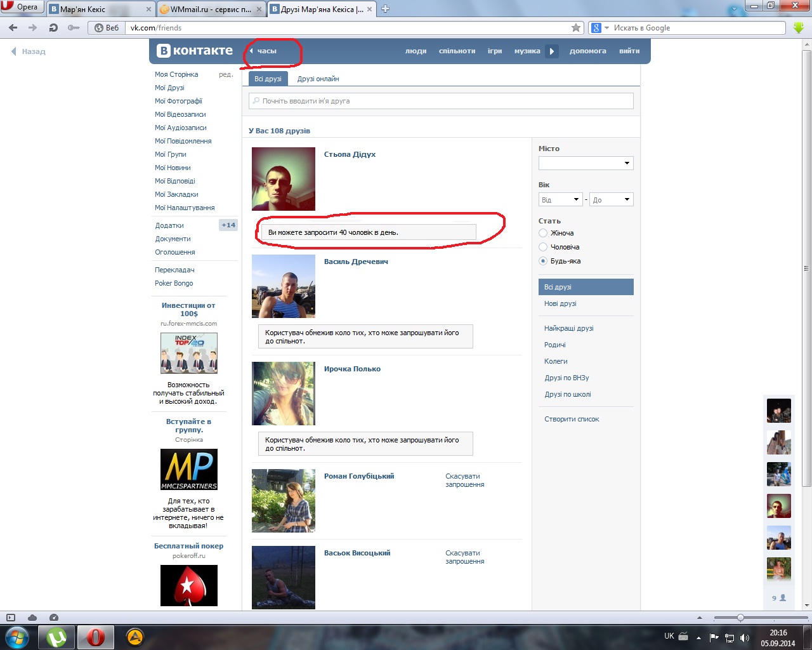Select the Будь-яка gender radio button
Image resolution: width=812 pixels, height=650 pixels.
(543, 261)
